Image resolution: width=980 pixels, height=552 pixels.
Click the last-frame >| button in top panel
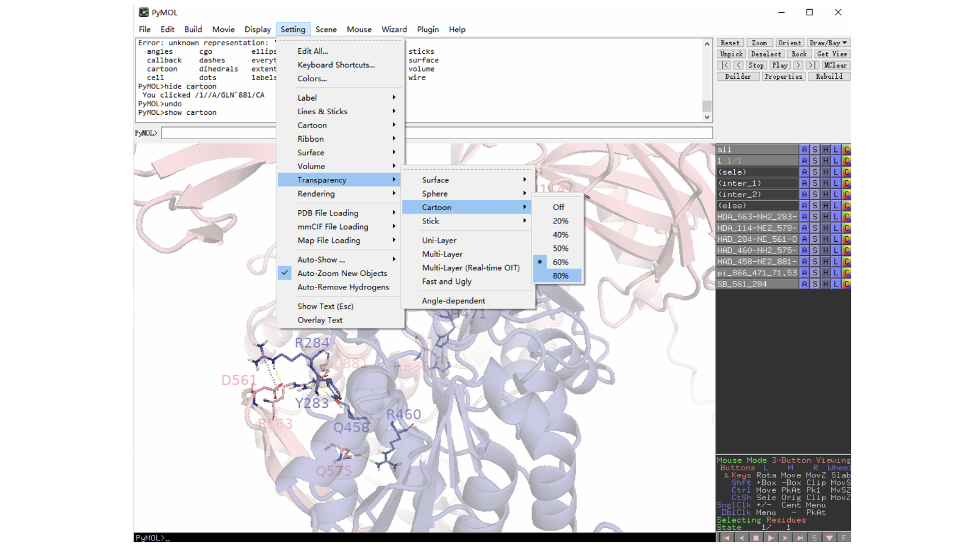tap(812, 65)
